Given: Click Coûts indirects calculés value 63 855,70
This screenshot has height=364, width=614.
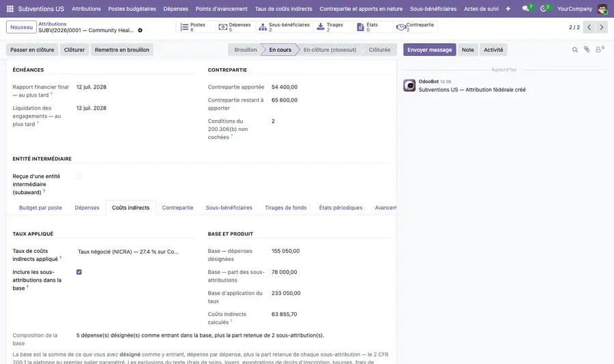Looking at the screenshot, I should click(x=284, y=314).
